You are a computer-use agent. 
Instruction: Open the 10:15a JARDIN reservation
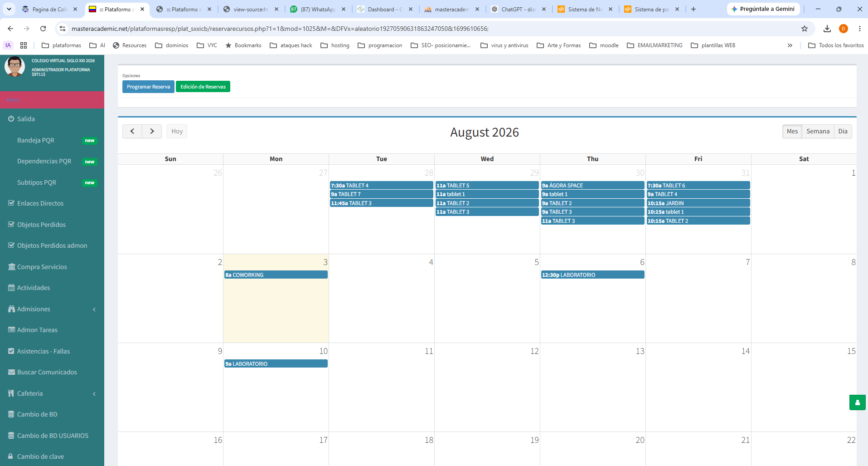click(x=698, y=203)
